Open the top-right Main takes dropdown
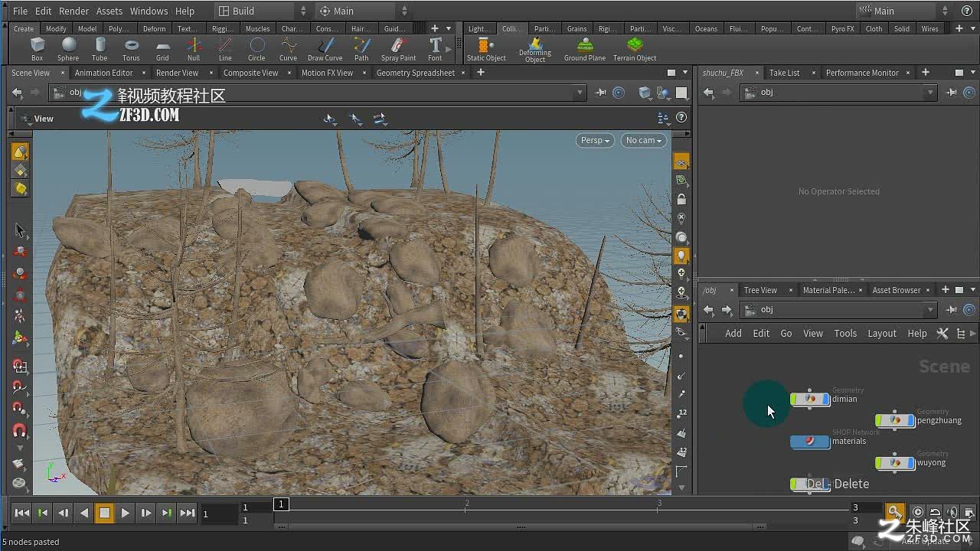This screenshot has height=551, width=980. 904,11
